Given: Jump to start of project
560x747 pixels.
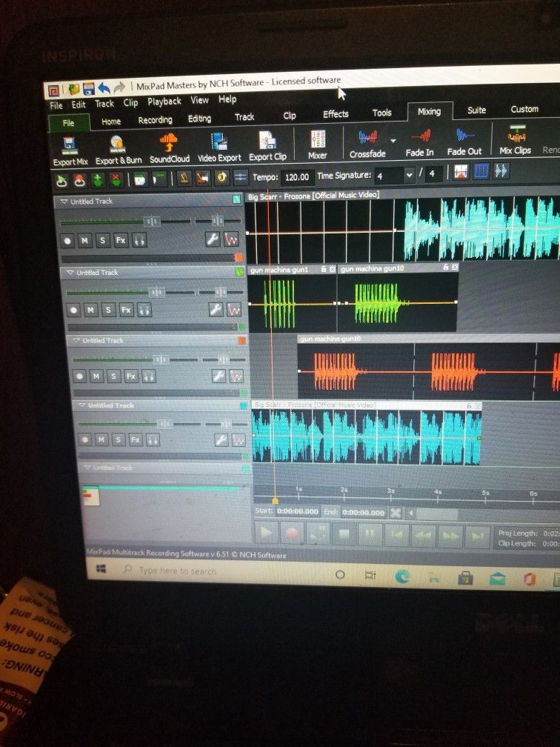Looking at the screenshot, I should [x=397, y=536].
